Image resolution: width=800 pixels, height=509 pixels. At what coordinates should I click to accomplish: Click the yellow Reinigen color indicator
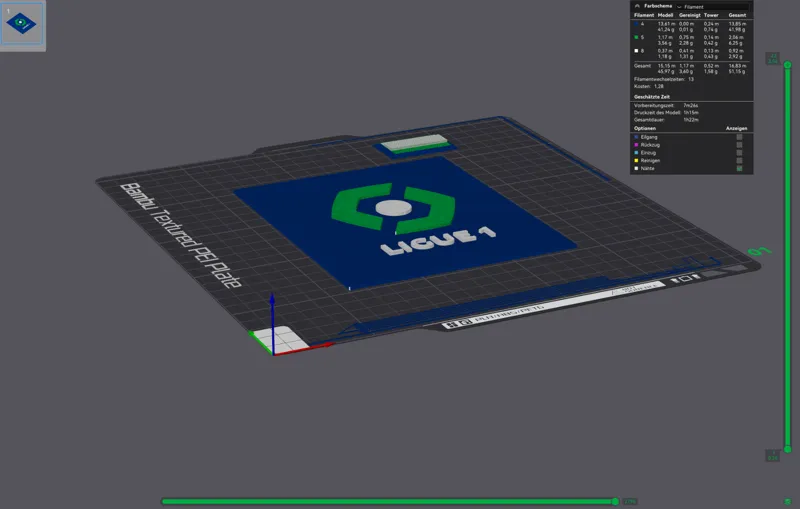pos(636,161)
